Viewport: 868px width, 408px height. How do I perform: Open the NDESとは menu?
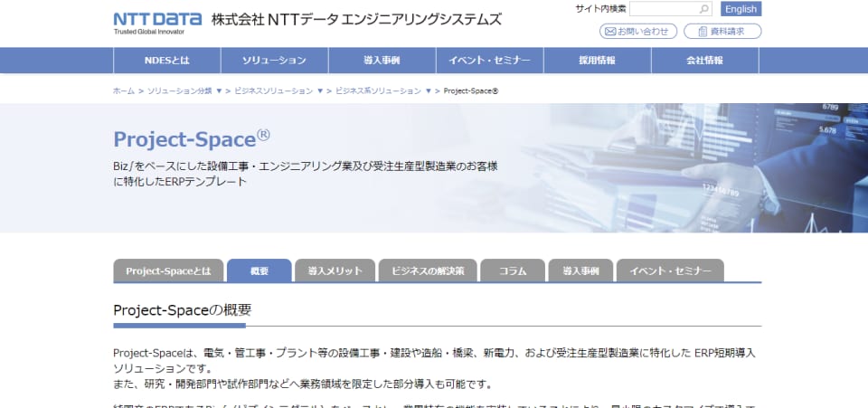[167, 61]
